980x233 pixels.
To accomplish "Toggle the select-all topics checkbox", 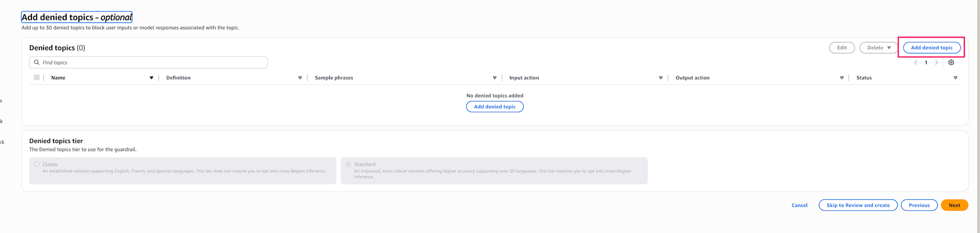I will pos(37,77).
